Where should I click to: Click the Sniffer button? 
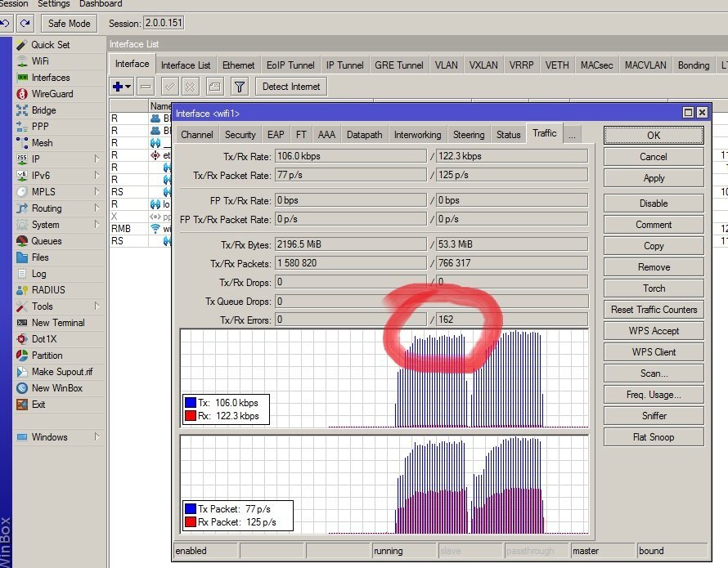654,416
